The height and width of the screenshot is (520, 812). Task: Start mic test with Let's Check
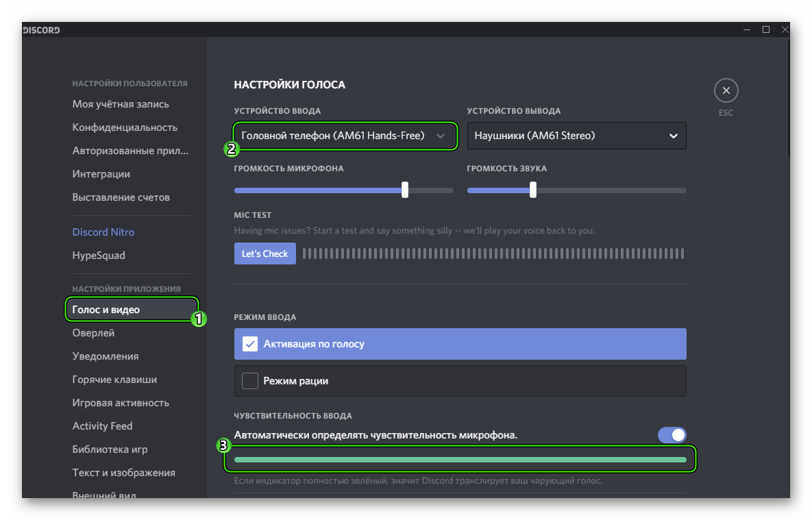point(264,253)
